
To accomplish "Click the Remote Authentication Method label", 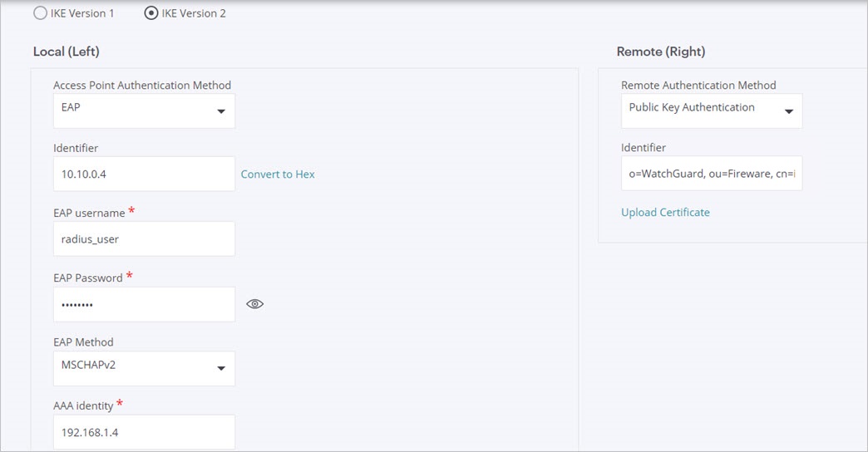I will (698, 86).
